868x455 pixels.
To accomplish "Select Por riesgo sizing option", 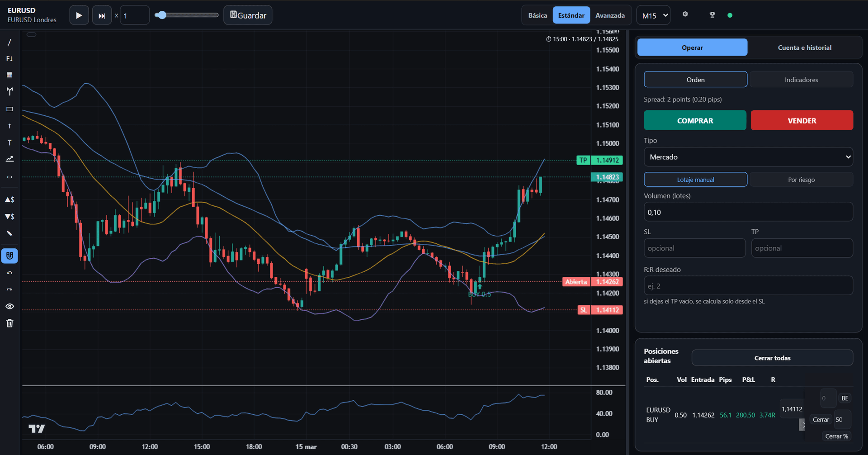I will [x=801, y=180].
